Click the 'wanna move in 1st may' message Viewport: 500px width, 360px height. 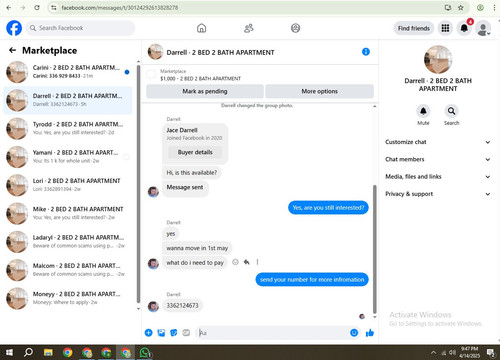pos(197,248)
